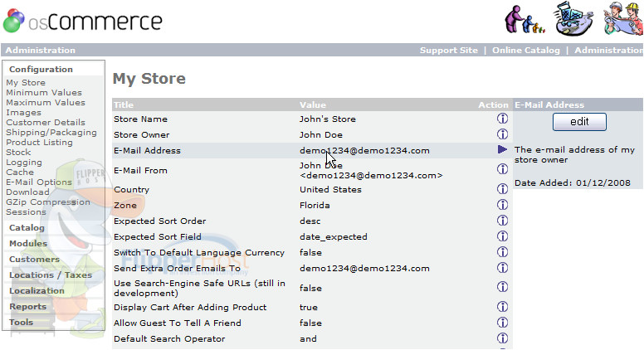Open the Administration workers image icon

point(623,18)
